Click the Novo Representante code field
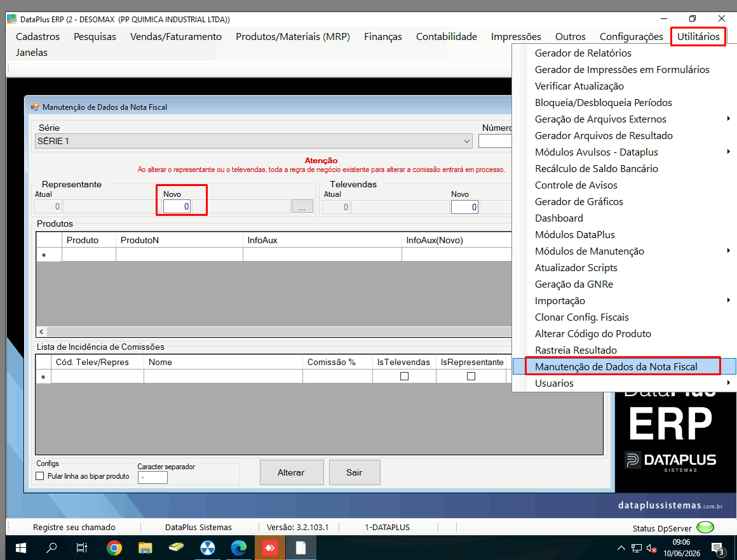 (177, 207)
